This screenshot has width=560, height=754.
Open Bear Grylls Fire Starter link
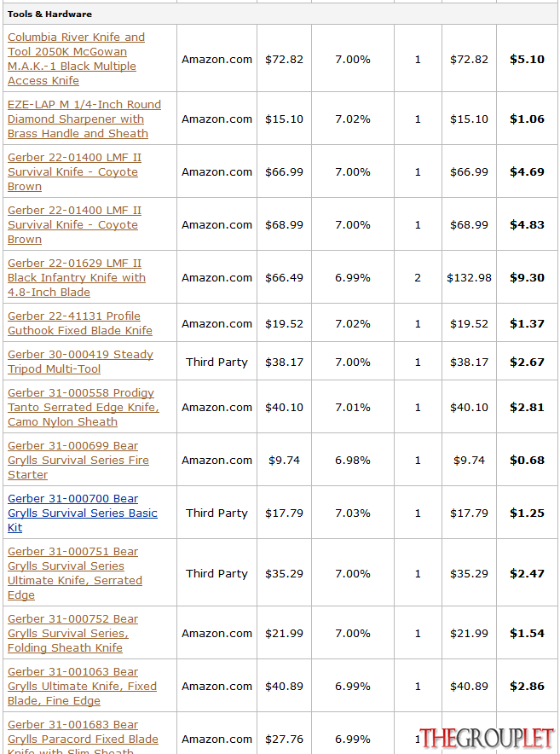78,461
